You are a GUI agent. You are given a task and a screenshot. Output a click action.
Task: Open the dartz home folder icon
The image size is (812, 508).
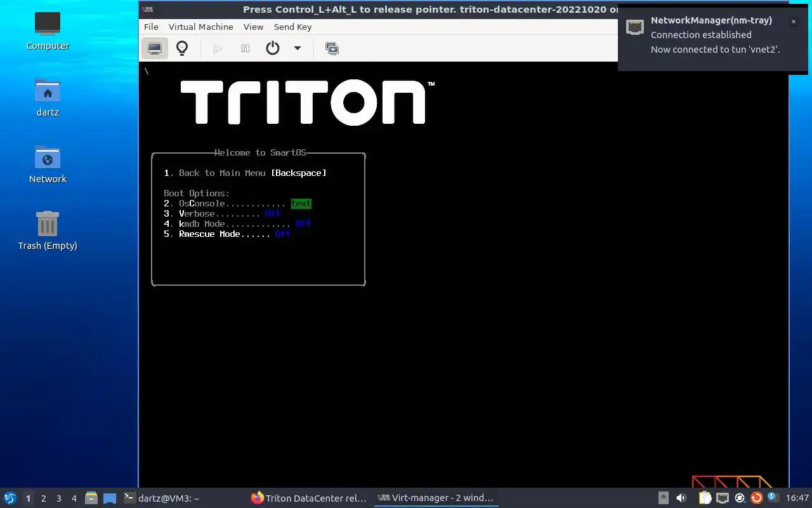48,97
